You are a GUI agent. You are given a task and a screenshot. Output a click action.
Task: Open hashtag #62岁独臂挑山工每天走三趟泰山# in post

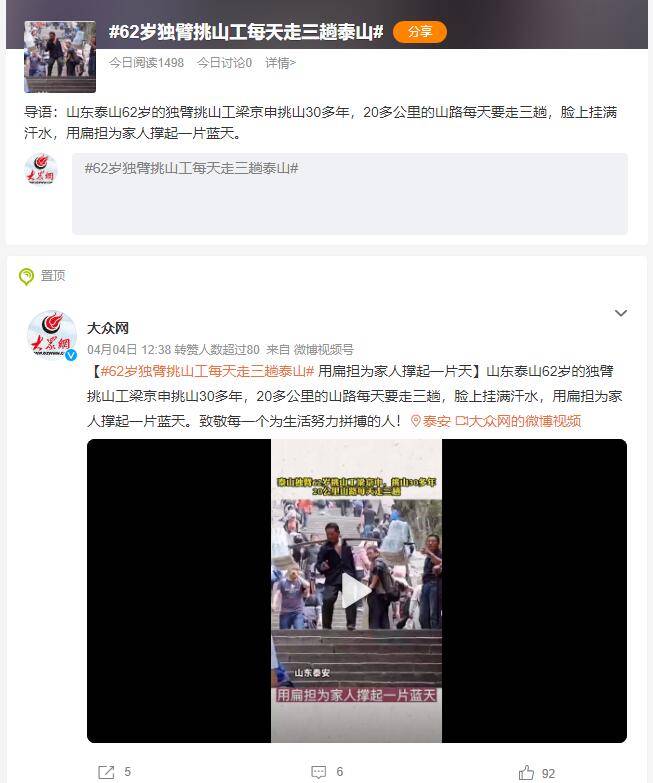207,371
